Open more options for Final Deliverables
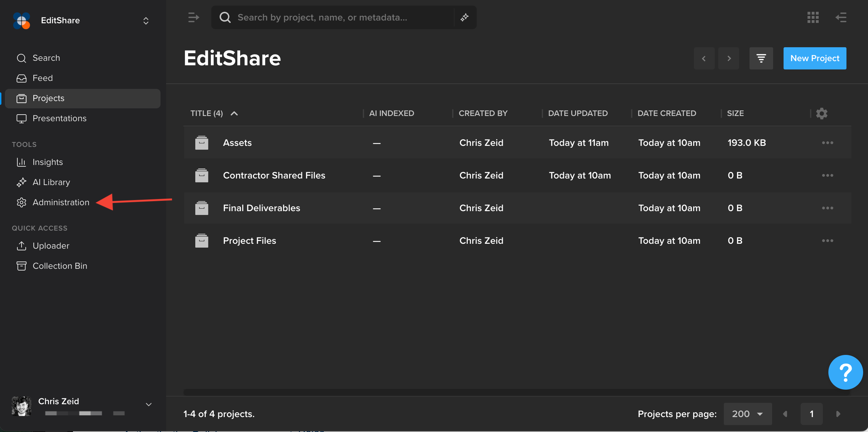Screen dimensions: 868x432 (828, 208)
